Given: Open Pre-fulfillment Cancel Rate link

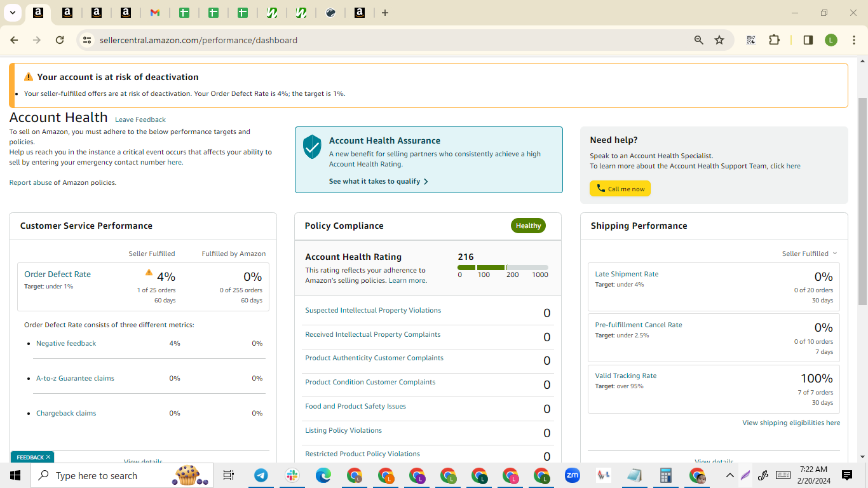Looking at the screenshot, I should pyautogui.click(x=639, y=325).
